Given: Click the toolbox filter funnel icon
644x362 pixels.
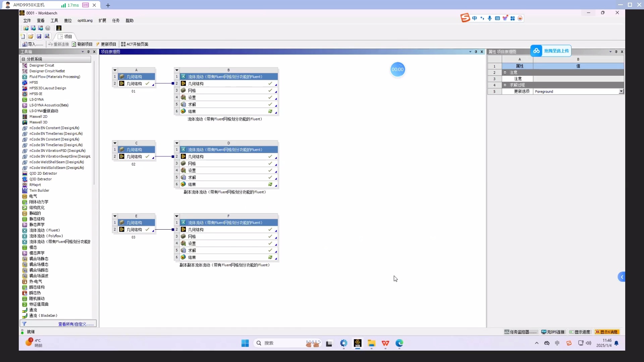Looking at the screenshot, I should click(x=24, y=324).
